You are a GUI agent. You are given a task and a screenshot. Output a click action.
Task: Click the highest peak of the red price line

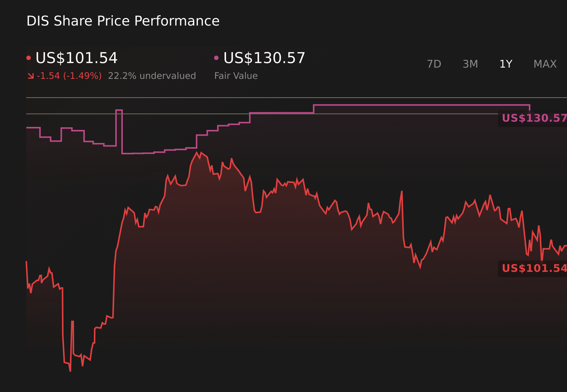tap(196, 152)
